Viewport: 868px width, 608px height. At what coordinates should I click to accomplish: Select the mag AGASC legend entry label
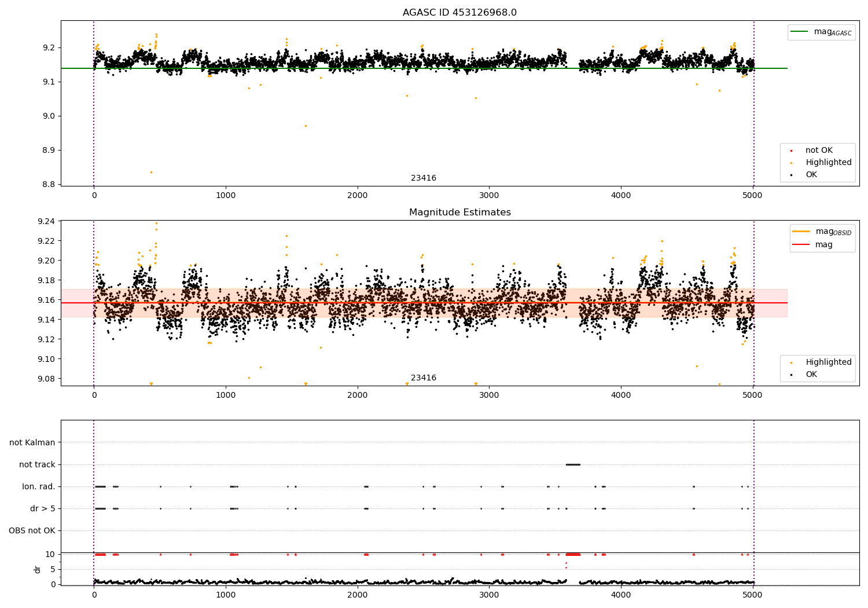(833, 32)
